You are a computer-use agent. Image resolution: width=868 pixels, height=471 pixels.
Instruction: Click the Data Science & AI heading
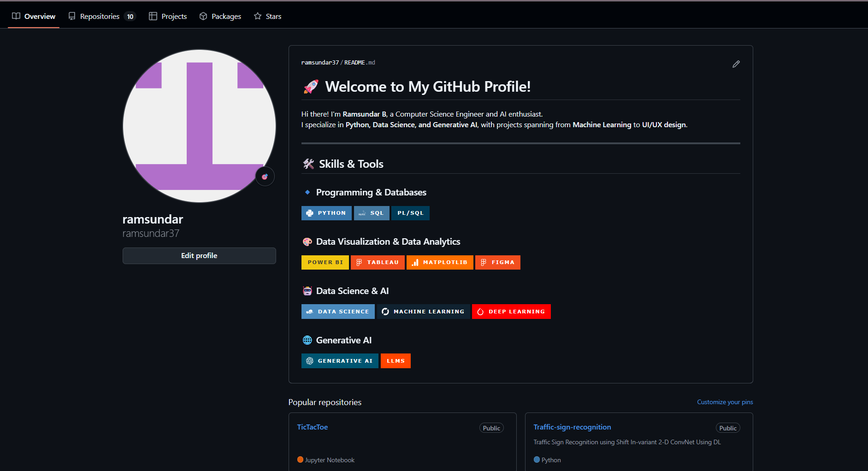(352, 291)
